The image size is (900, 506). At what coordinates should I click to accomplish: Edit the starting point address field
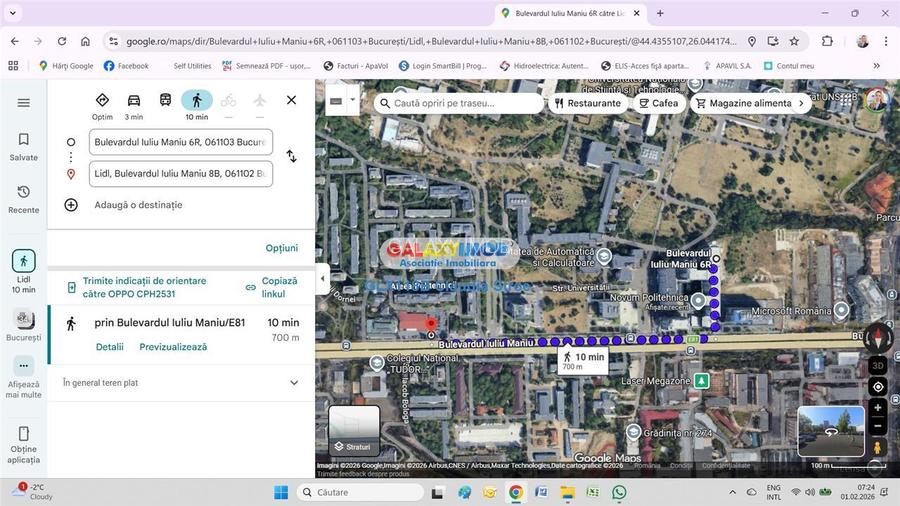pyautogui.click(x=181, y=142)
